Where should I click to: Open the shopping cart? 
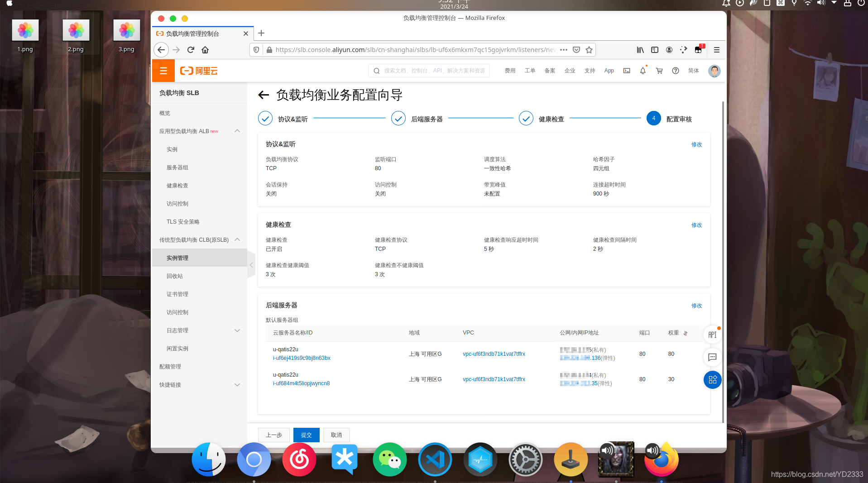click(x=659, y=71)
